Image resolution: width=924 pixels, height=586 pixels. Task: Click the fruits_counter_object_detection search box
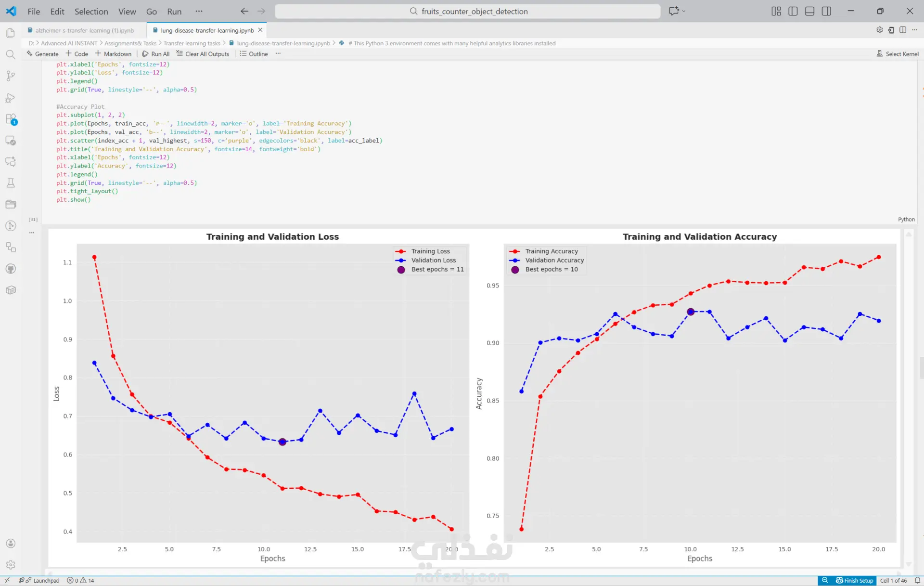point(467,11)
